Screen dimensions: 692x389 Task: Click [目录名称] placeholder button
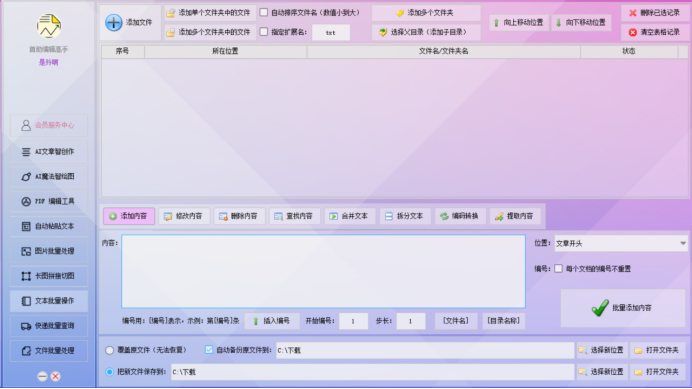(x=504, y=321)
